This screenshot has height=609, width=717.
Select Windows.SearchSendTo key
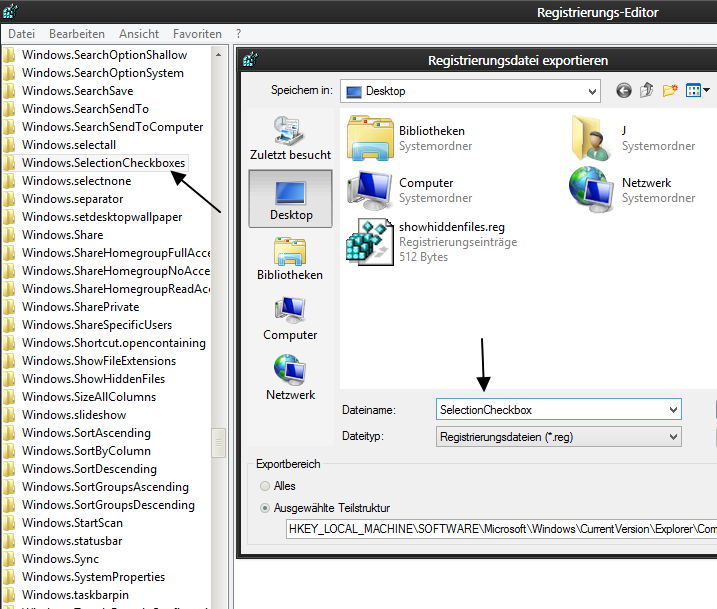86,109
